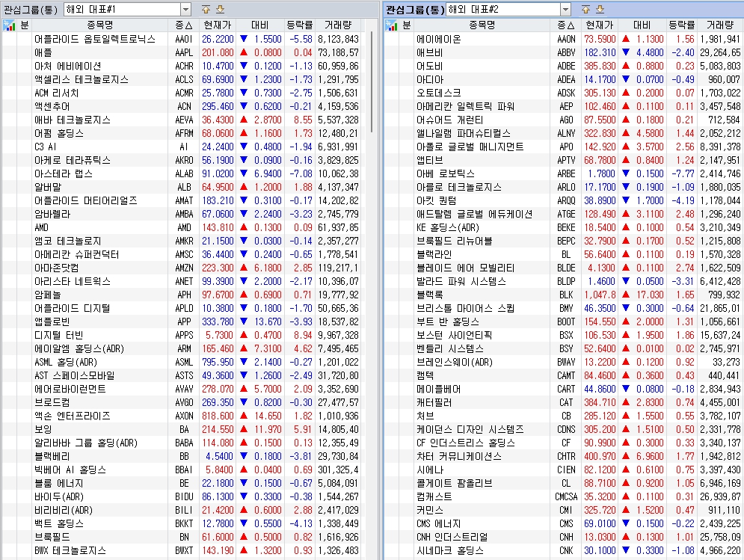Select AST 스페이스모바일 row
Screen dimensions: 744x560
click(x=180, y=375)
